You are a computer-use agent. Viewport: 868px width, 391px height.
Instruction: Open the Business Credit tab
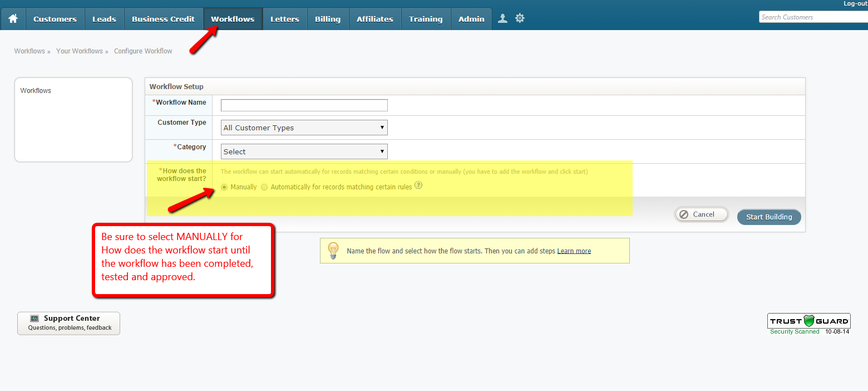pos(163,19)
